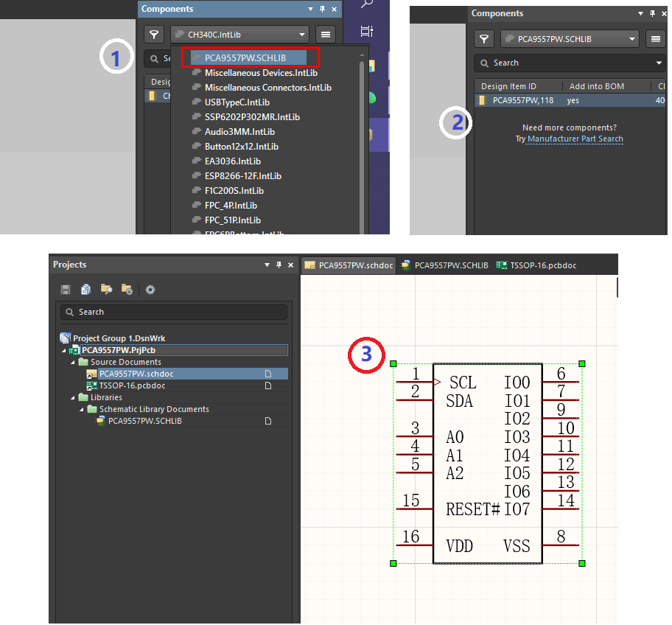672x625 pixels.
Task: Open the second Components panel options arrow
Action: coord(641,14)
